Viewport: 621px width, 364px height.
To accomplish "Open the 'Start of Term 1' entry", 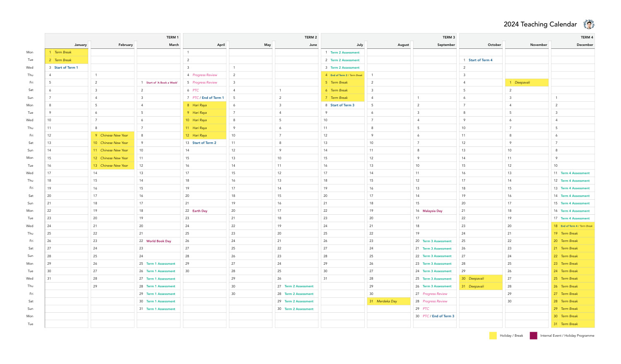I will 66,67.
